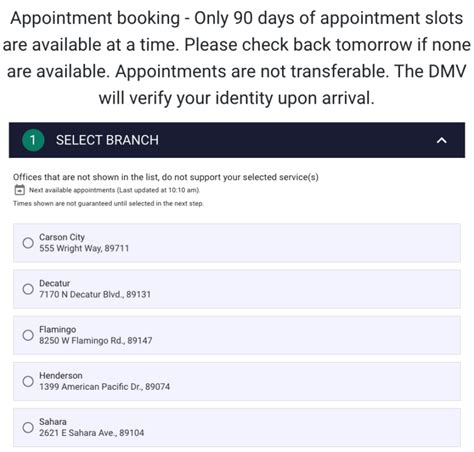This screenshot has height=452, width=474.
Task: Click the 8250 W Flamingo Rd address
Action: click(96, 341)
